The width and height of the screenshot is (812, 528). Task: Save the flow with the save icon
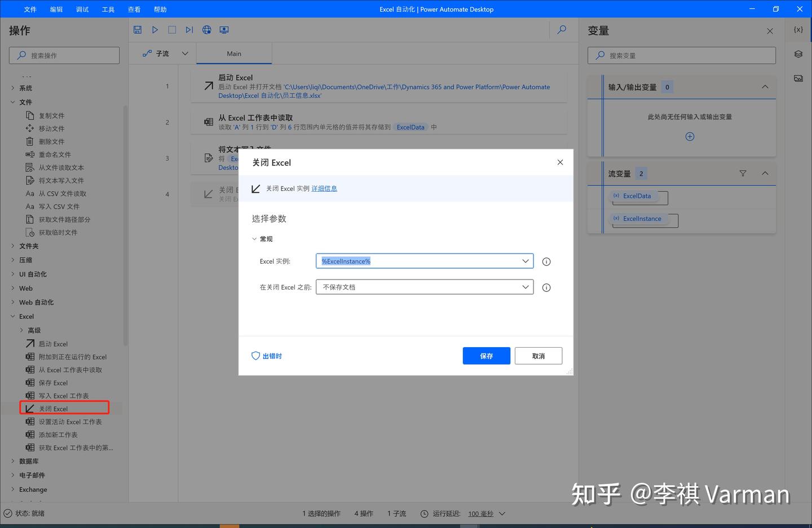(x=137, y=29)
